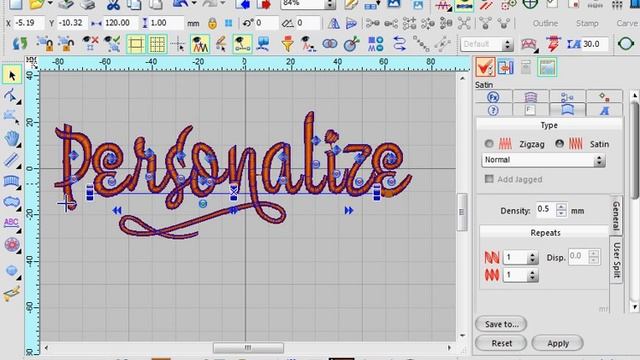This screenshot has width=640, height=360.
Task: Click the letter spacing field showing 30.0
Action: (595, 44)
